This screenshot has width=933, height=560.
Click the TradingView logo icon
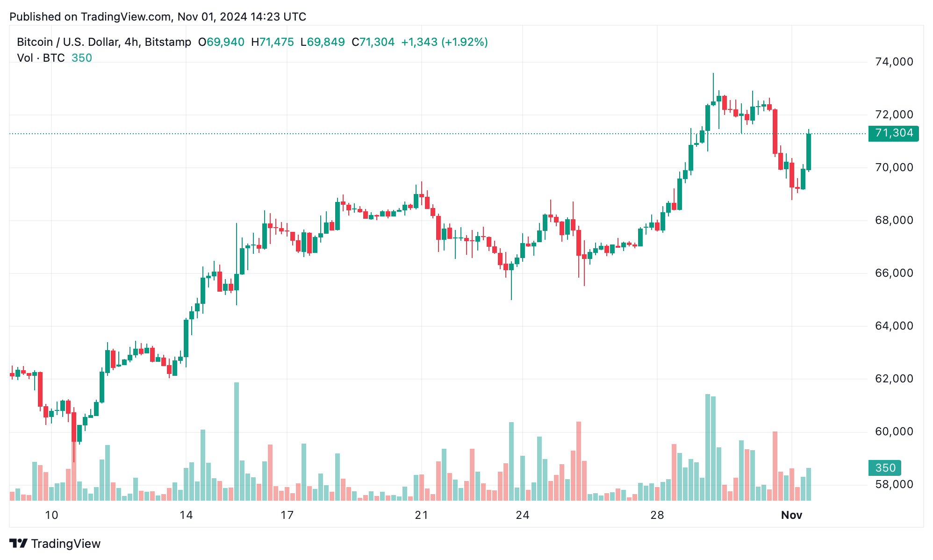[x=18, y=544]
